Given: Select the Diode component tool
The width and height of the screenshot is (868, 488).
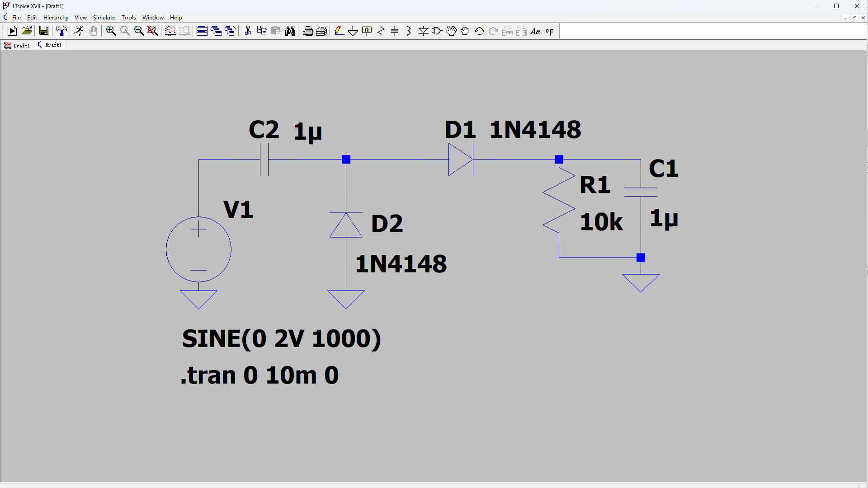Looking at the screenshot, I should [423, 31].
